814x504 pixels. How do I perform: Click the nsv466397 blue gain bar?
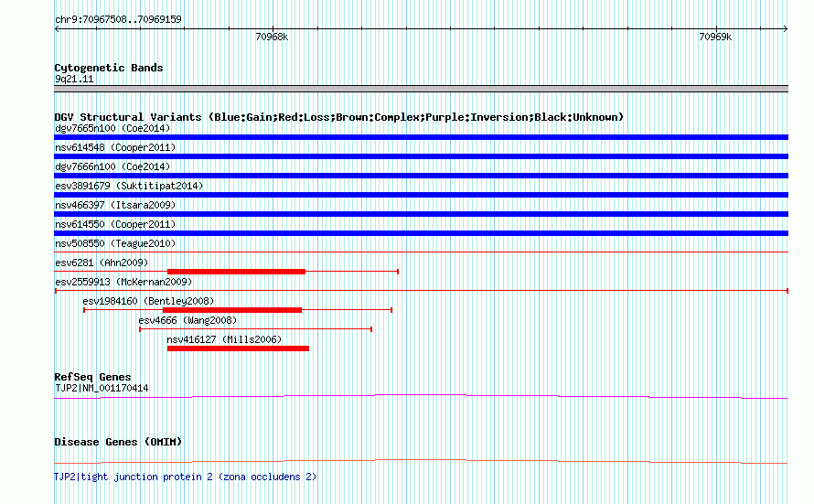(421, 214)
